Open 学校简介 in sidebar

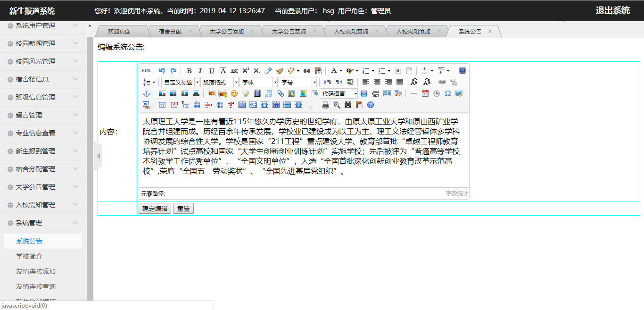point(29,256)
